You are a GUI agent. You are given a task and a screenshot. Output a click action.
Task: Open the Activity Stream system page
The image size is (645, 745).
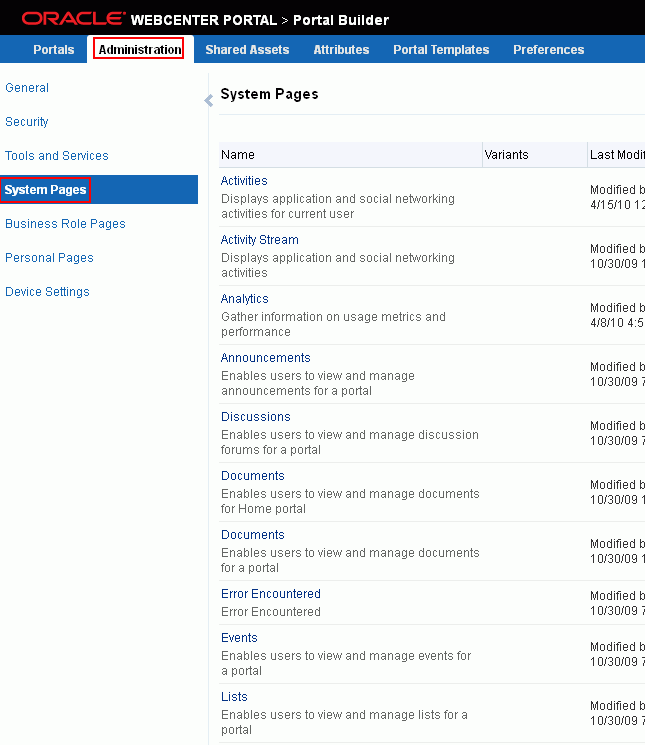[259, 240]
